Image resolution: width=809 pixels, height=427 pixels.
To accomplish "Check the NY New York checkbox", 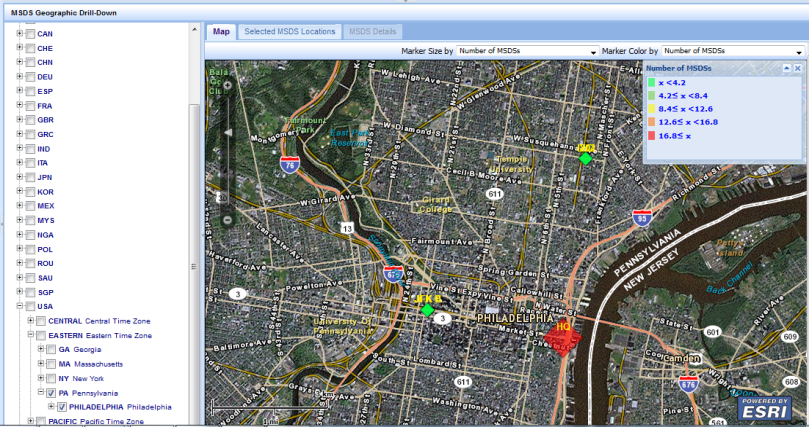I will (51, 379).
